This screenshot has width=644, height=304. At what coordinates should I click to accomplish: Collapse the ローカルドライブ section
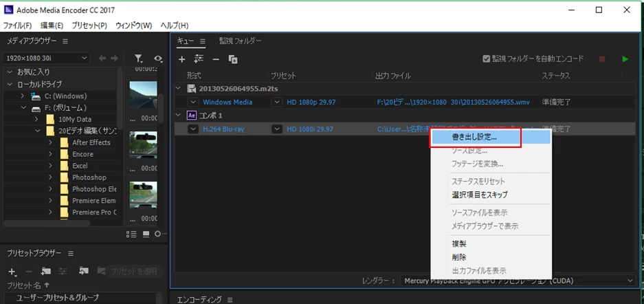tap(10, 84)
